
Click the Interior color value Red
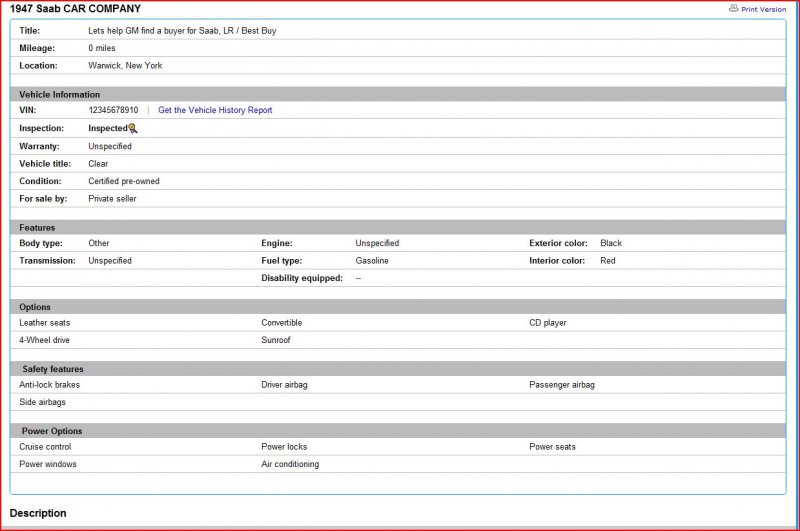point(608,261)
